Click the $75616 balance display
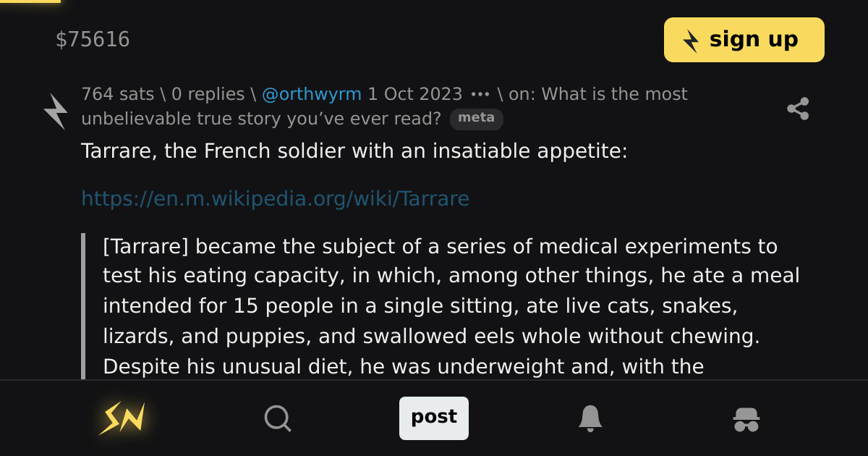The height and width of the screenshot is (456, 868). pos(93,40)
